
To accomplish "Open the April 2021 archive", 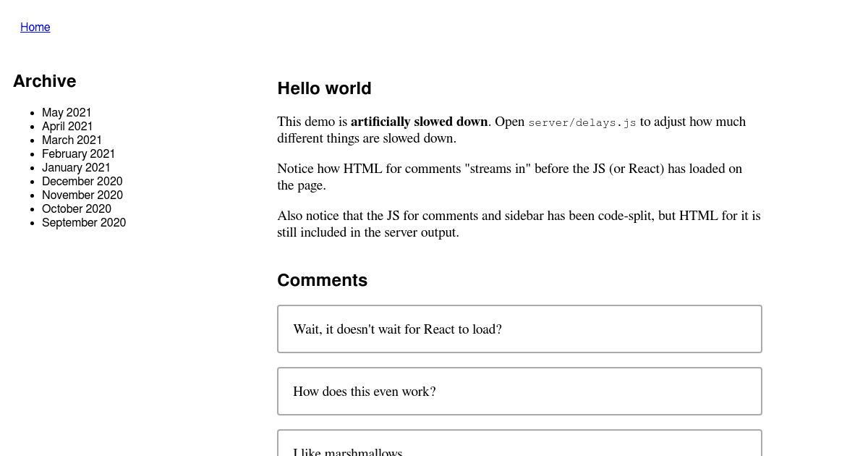I will point(67,126).
